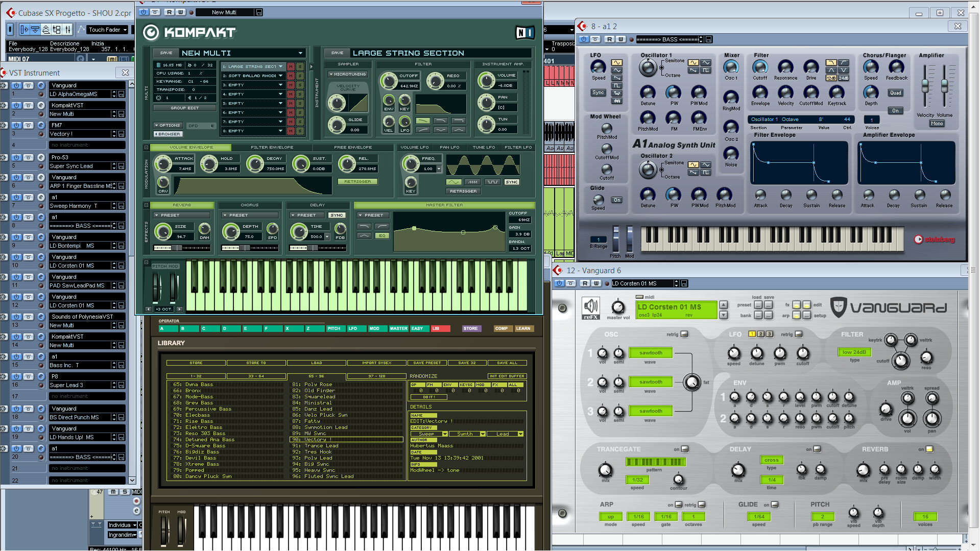This screenshot has height=551, width=980.
Task: Toggle the A1 LFO Sync button
Action: [x=598, y=93]
